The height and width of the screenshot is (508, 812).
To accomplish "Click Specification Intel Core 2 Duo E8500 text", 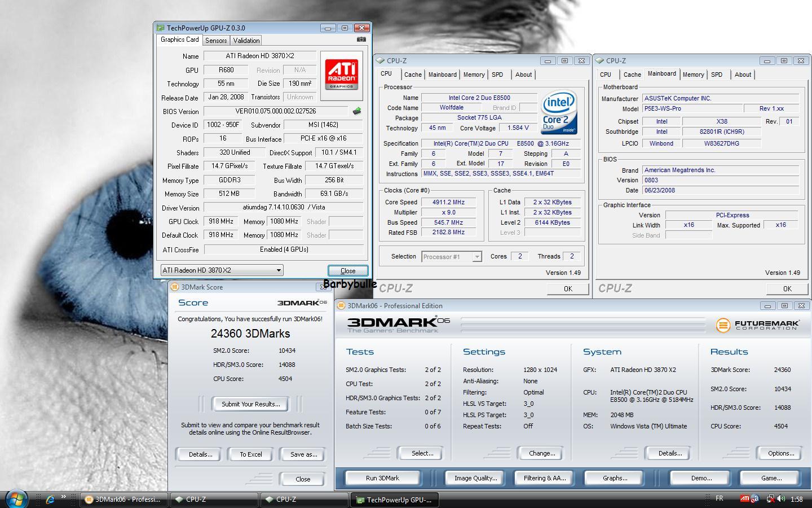I will (501, 143).
